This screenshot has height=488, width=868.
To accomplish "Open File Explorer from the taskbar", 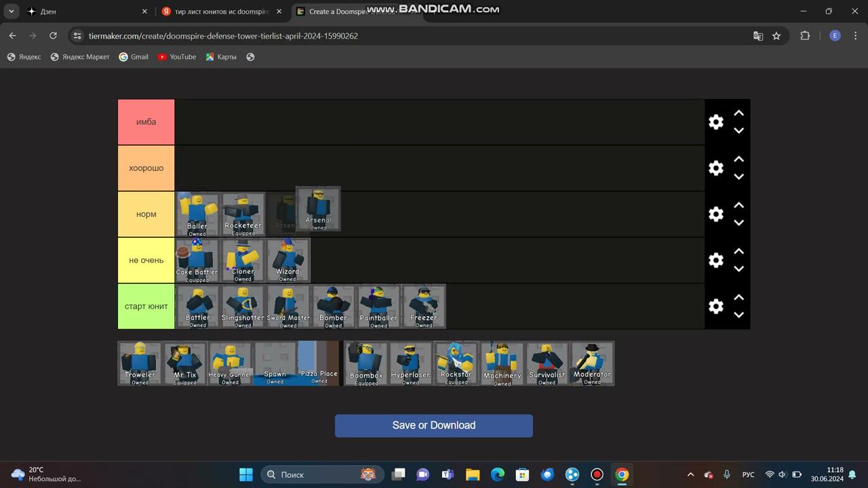I will click(472, 474).
